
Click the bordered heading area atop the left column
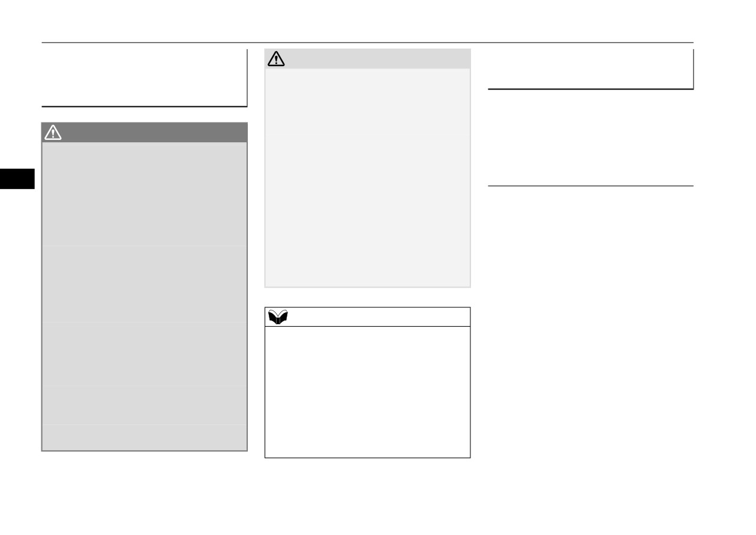click(145, 78)
